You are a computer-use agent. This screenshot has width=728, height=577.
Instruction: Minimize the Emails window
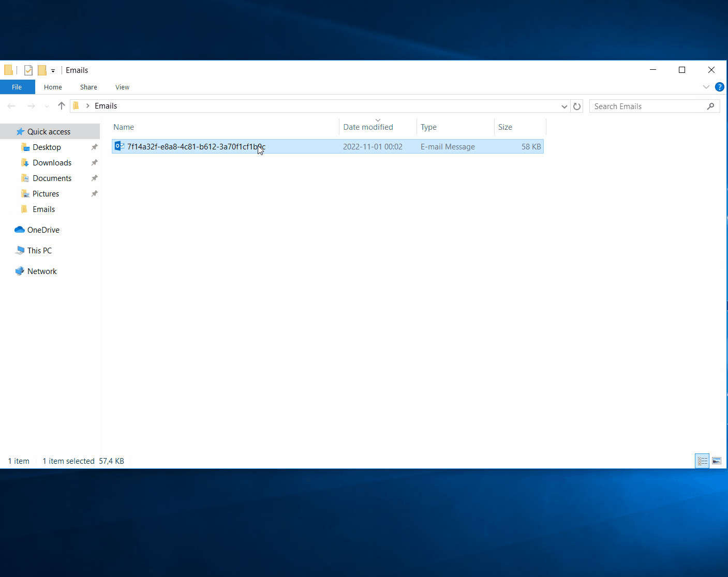coord(653,70)
